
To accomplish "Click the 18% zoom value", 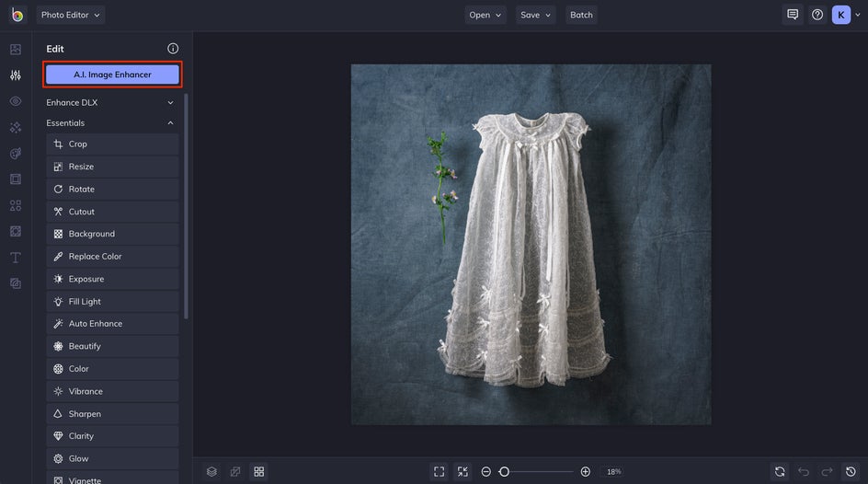I will [x=614, y=472].
